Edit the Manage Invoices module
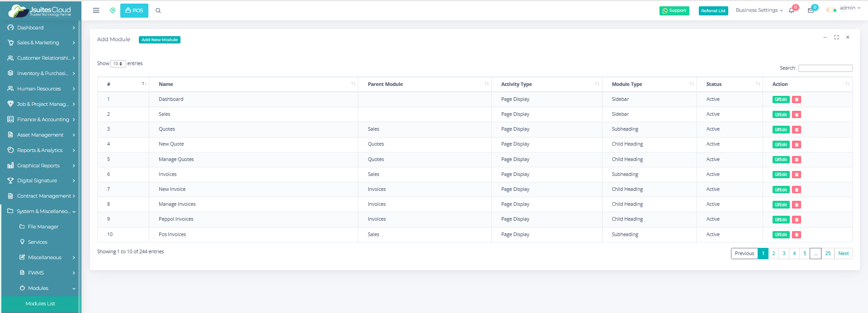 click(781, 205)
